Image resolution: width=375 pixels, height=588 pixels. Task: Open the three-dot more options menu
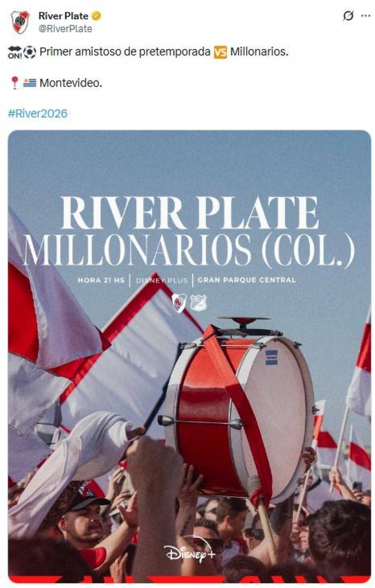point(365,16)
